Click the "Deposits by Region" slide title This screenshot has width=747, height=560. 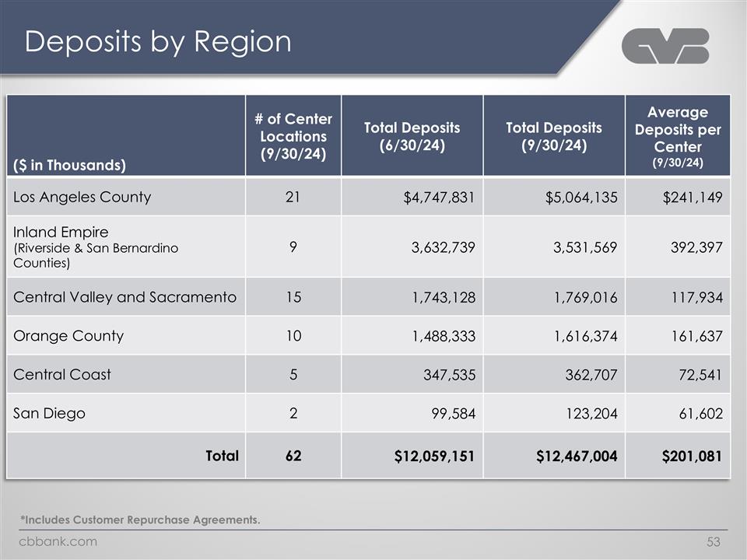pyautogui.click(x=158, y=42)
